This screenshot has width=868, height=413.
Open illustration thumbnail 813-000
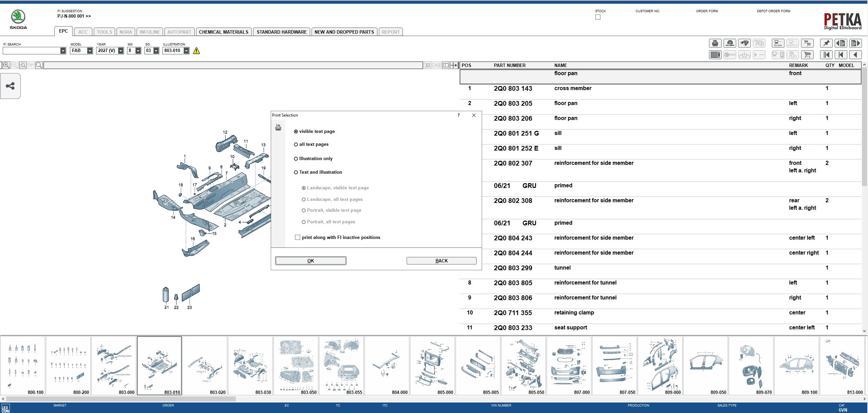click(842, 366)
